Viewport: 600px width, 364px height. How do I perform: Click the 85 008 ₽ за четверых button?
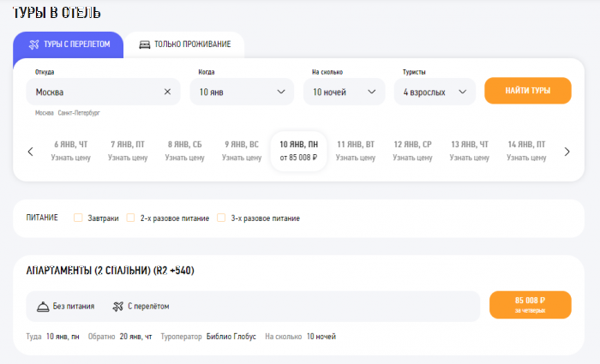(531, 305)
